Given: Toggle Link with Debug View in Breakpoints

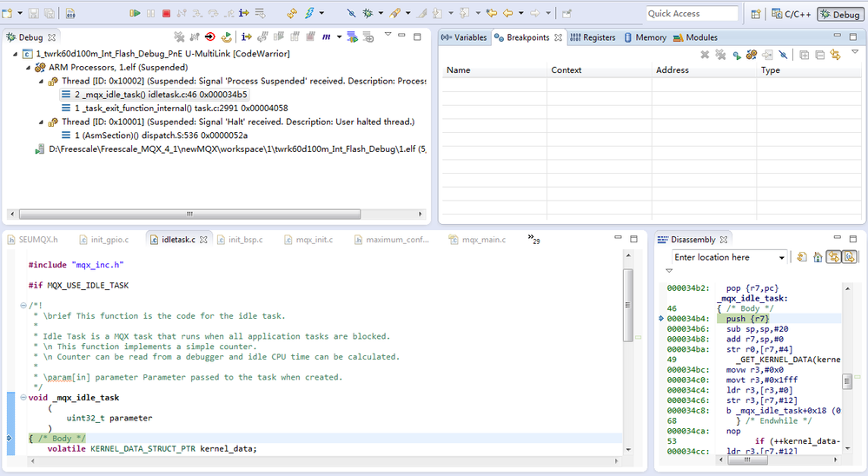Looking at the screenshot, I should coord(835,55).
